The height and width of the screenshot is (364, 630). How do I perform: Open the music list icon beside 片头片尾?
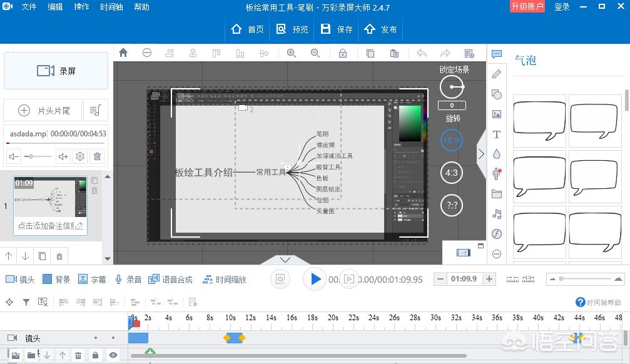tap(95, 111)
